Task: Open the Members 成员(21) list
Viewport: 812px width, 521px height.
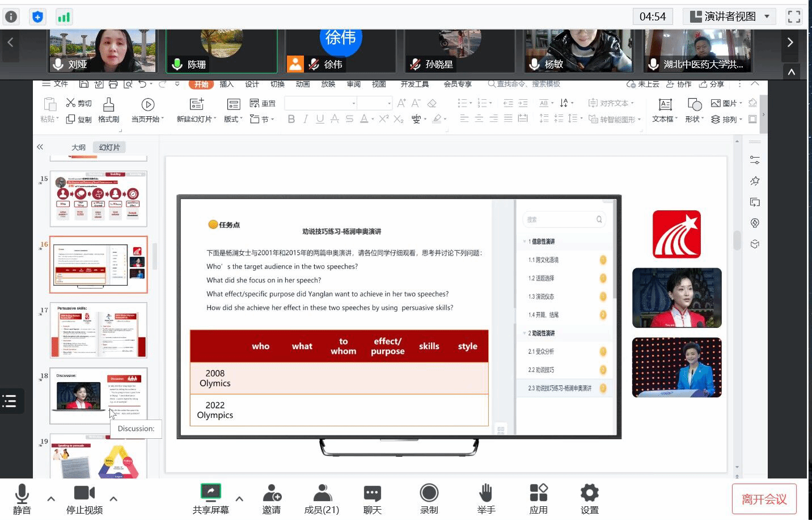Action: point(322,499)
